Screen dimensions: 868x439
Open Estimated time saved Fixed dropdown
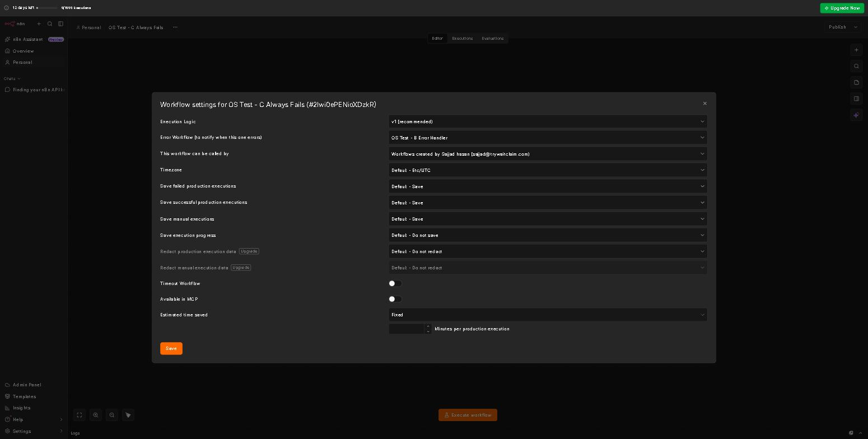tap(548, 315)
